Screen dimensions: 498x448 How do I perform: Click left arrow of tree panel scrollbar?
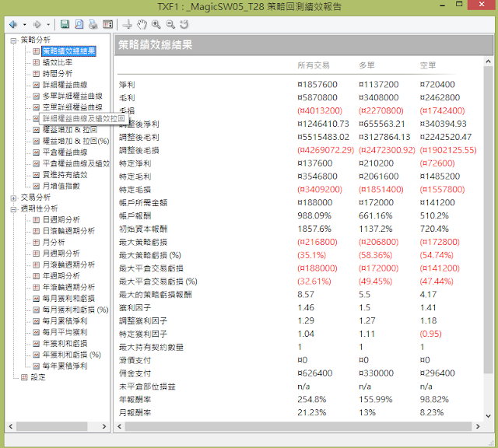pos(10,426)
